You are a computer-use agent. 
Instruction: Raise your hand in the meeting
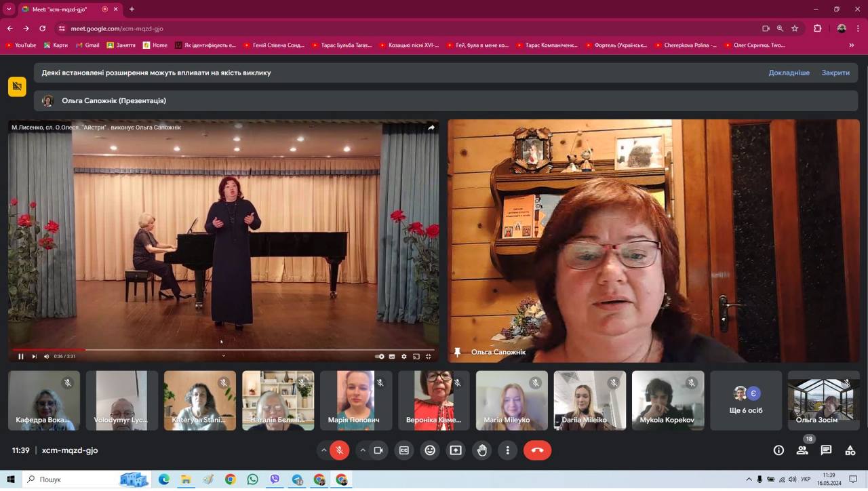coord(481,450)
